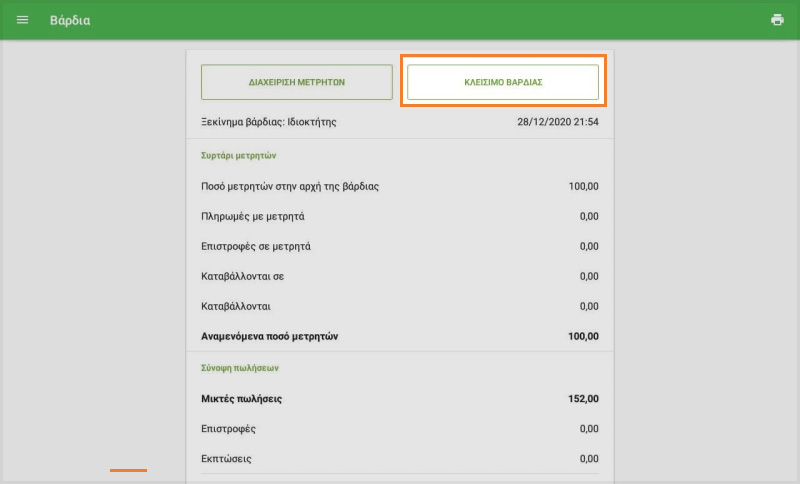Click the Σύνοψη πωλήσεων section heading

pos(240,368)
